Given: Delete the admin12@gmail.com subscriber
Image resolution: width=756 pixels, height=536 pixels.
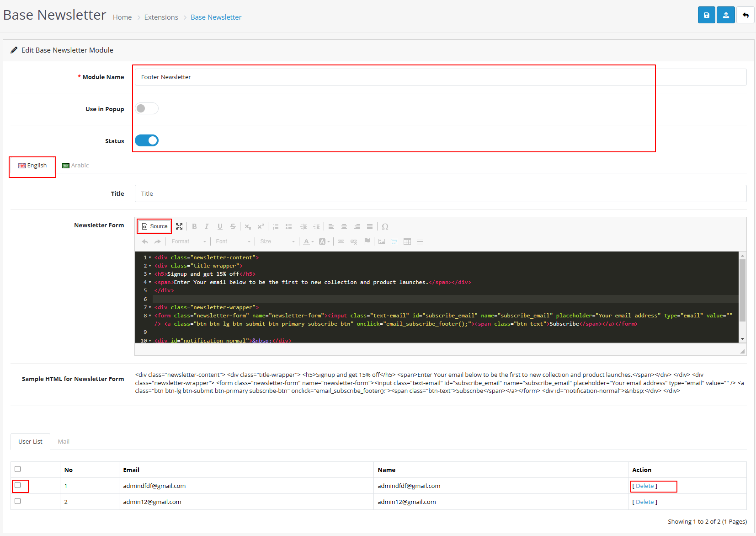Looking at the screenshot, I should (644, 502).
